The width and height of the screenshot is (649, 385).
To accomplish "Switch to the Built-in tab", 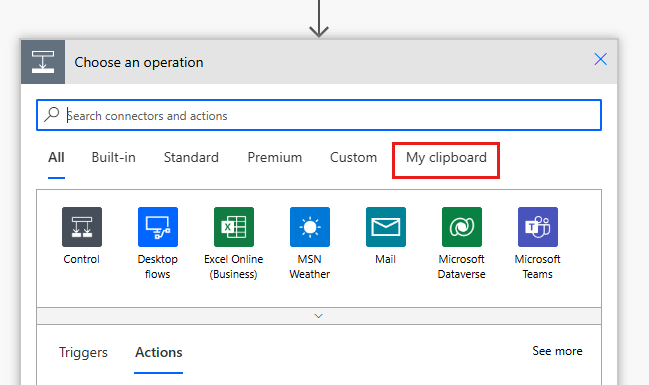I will click(113, 157).
